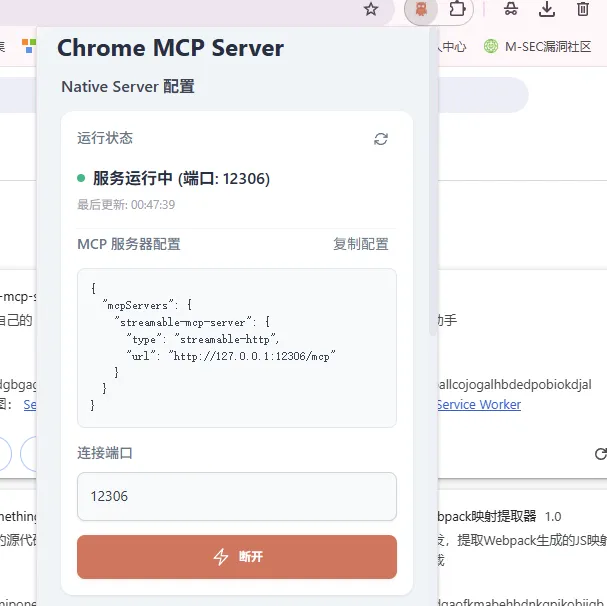Click the colorful Microsoft bookmark icon

click(29, 46)
